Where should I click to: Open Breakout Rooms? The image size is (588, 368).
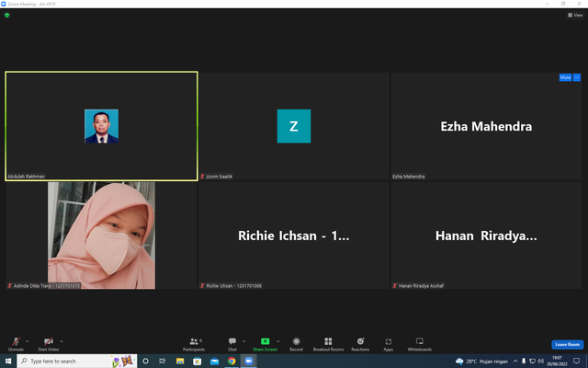(x=328, y=344)
